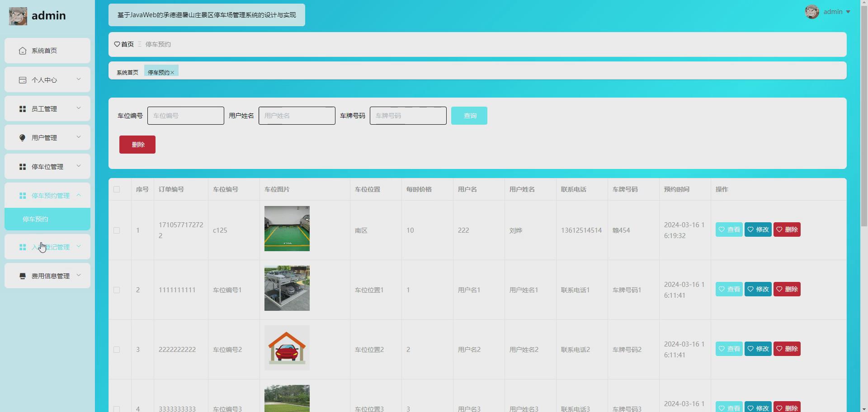868x412 pixels.
Task: Expand the 个人中心 menu chevron
Action: pyautogui.click(x=79, y=79)
